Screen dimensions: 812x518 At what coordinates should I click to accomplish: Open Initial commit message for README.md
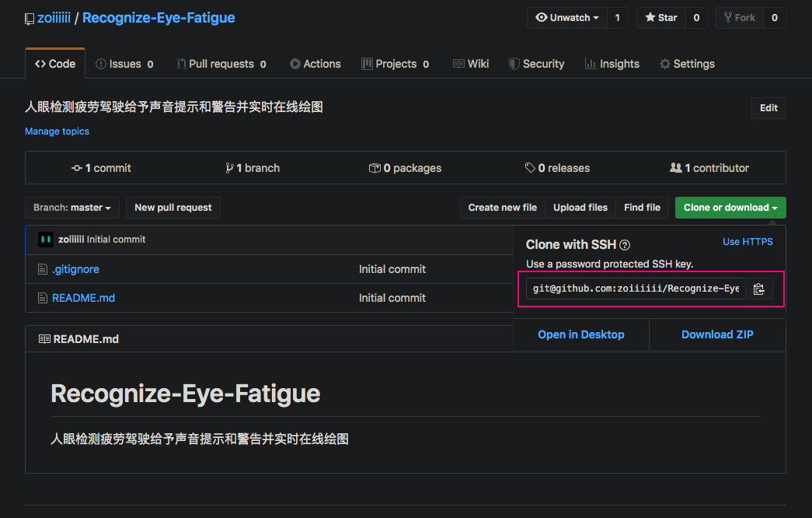click(x=392, y=298)
